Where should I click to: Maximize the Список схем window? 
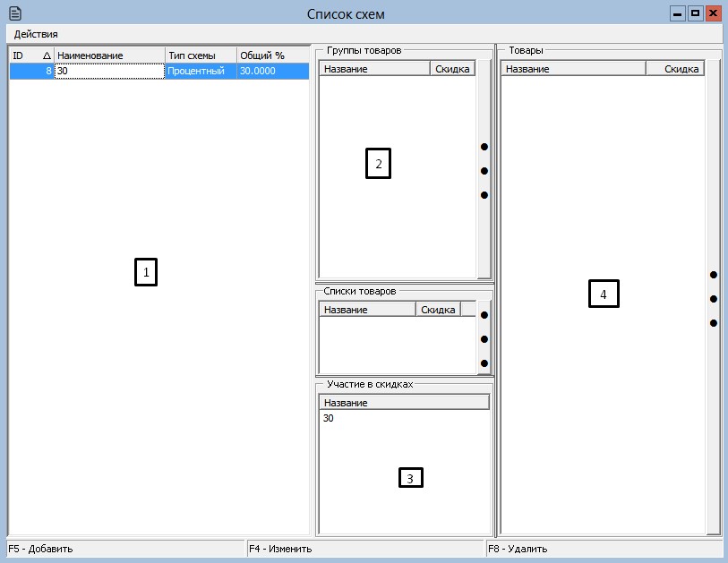(695, 13)
